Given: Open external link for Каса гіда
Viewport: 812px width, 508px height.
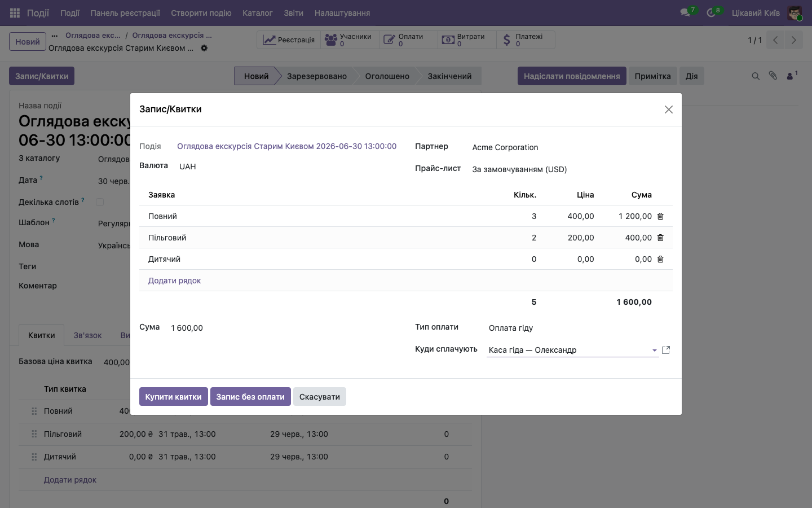Looking at the screenshot, I should pyautogui.click(x=666, y=350).
